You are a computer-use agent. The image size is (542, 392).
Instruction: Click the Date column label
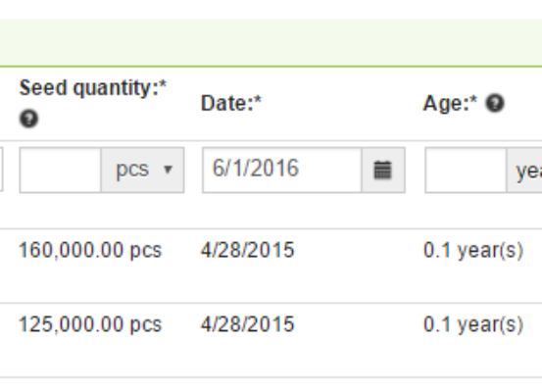[231, 103]
